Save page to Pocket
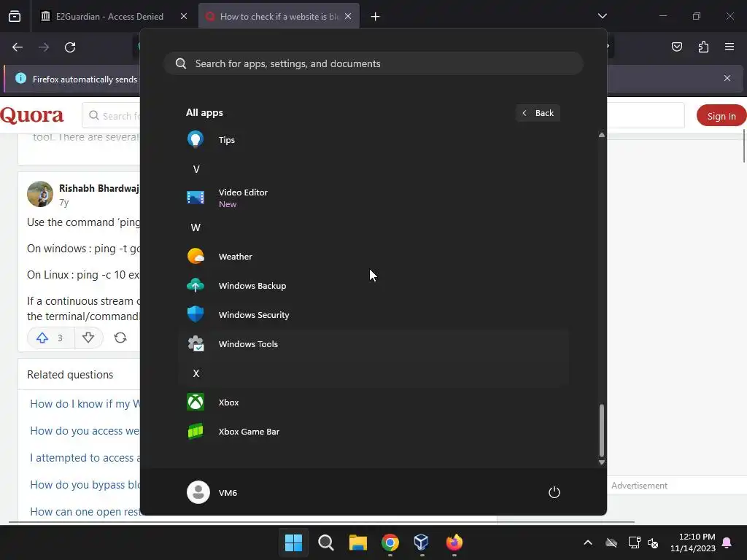Screen dimensions: 747x560 point(677,47)
